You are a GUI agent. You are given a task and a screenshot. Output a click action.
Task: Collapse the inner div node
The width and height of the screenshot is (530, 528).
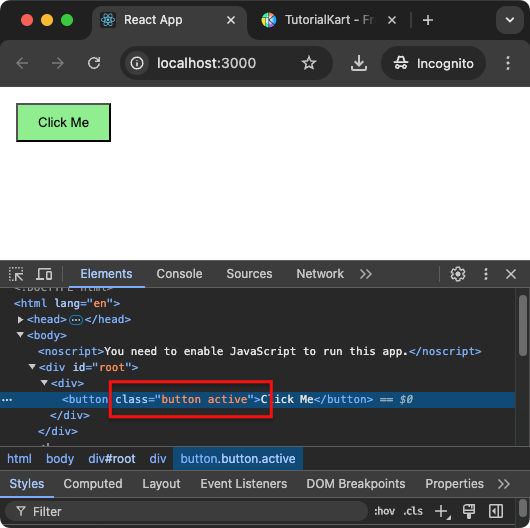pyautogui.click(x=44, y=382)
